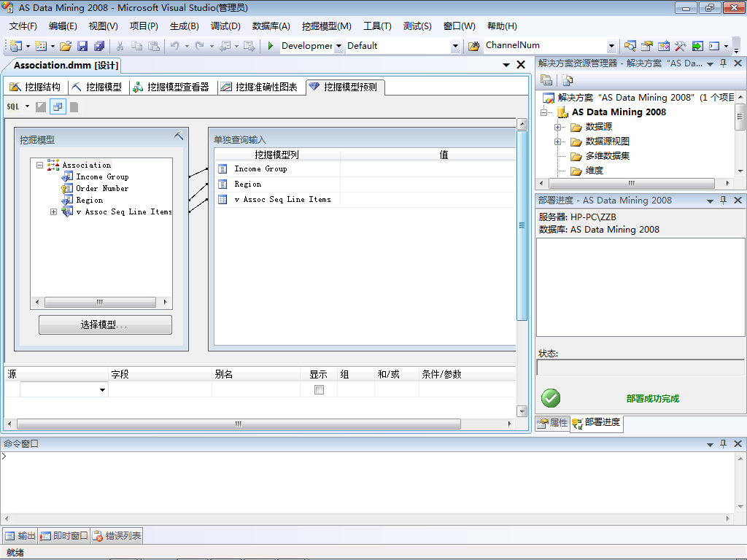Click the save query result icon
Viewport: 747px width, 560px height.
coord(74,106)
